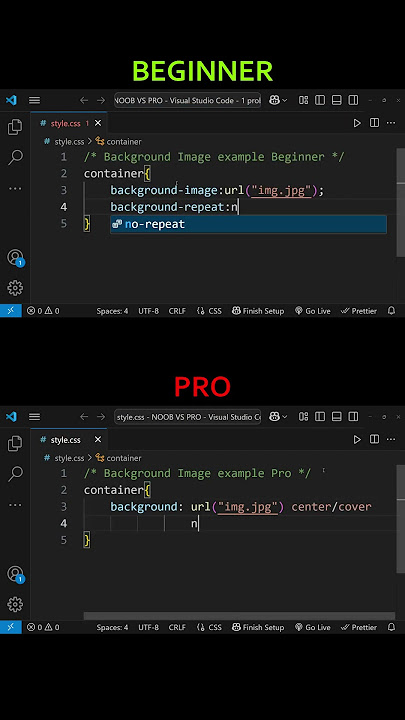
Task: Open Search view in BEGINNER window
Action: click(15, 157)
